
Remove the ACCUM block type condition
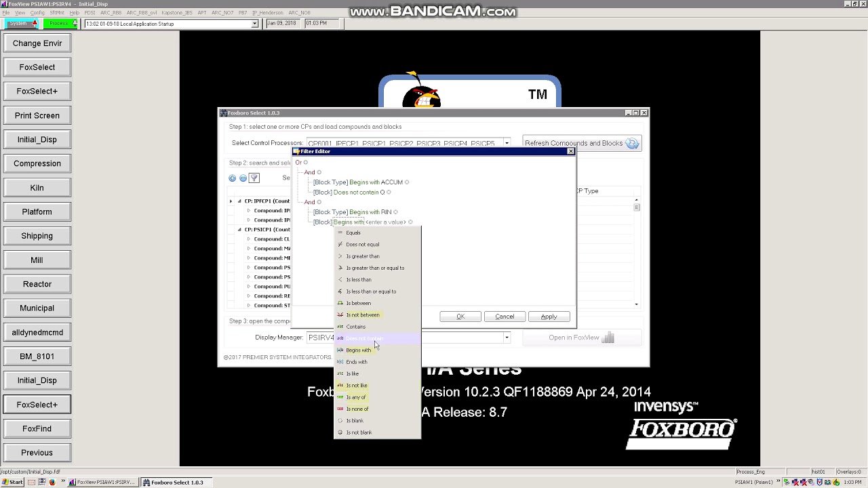pos(407,182)
